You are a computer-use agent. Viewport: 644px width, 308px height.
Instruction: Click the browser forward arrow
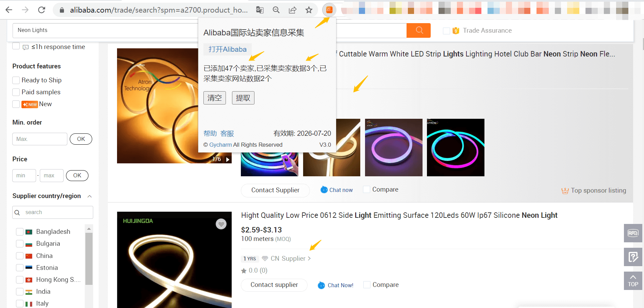[25, 10]
